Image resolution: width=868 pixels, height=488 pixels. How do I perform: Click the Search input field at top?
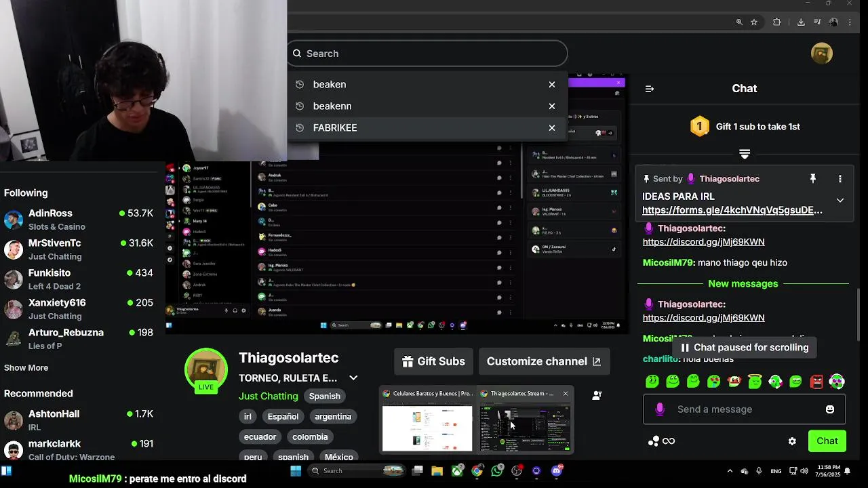(x=427, y=54)
